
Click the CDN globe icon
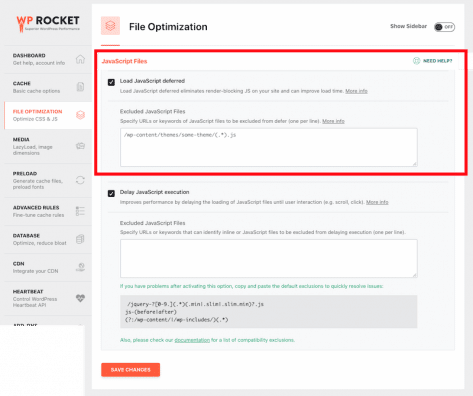click(80, 267)
